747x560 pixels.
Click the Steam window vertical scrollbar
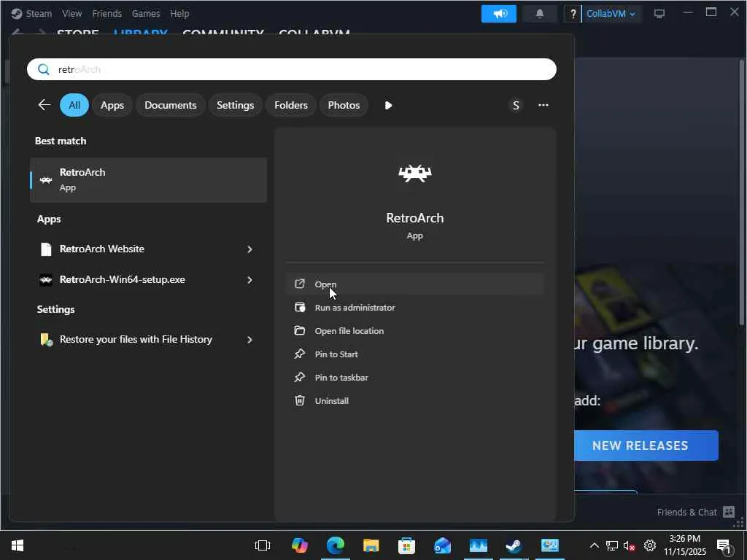[x=742, y=192]
